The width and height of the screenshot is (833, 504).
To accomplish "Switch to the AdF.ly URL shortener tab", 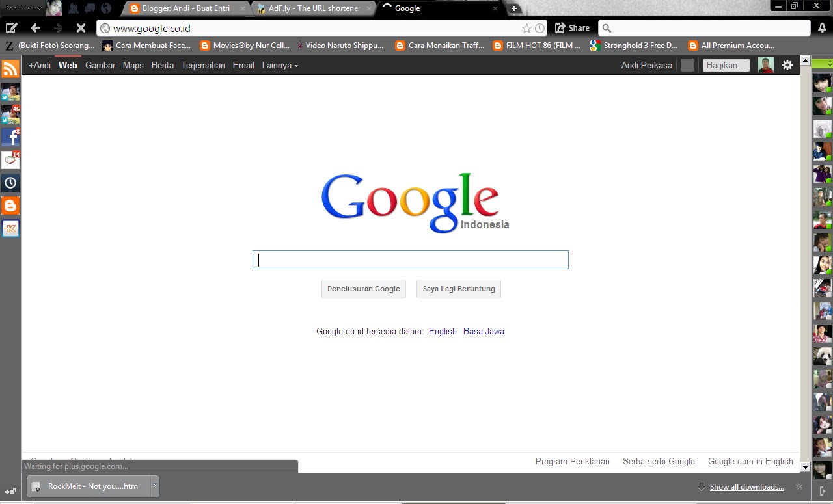I will pyautogui.click(x=314, y=8).
